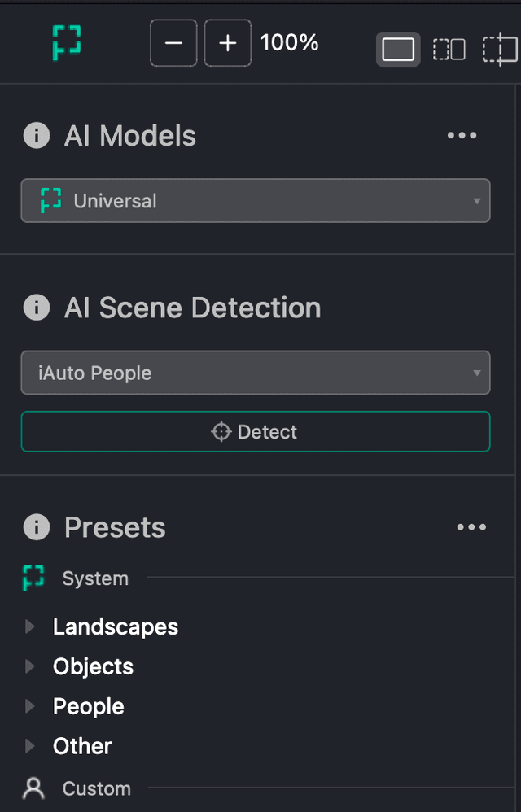Viewport: 521px width, 812px height.
Task: Click the AI Models info icon
Action: (36, 136)
